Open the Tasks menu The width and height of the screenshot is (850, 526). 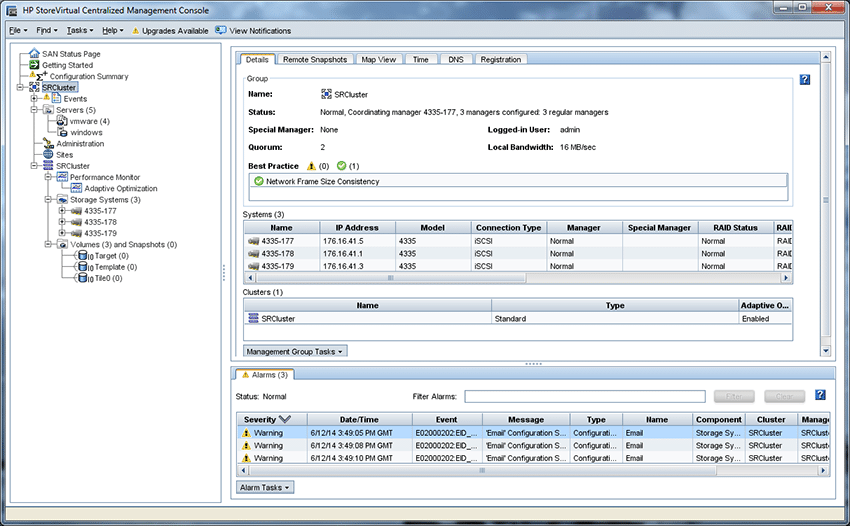pyautogui.click(x=80, y=30)
